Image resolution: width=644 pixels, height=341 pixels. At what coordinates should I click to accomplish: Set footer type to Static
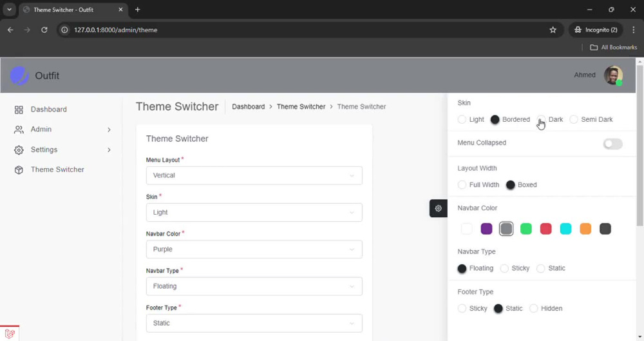(x=498, y=308)
